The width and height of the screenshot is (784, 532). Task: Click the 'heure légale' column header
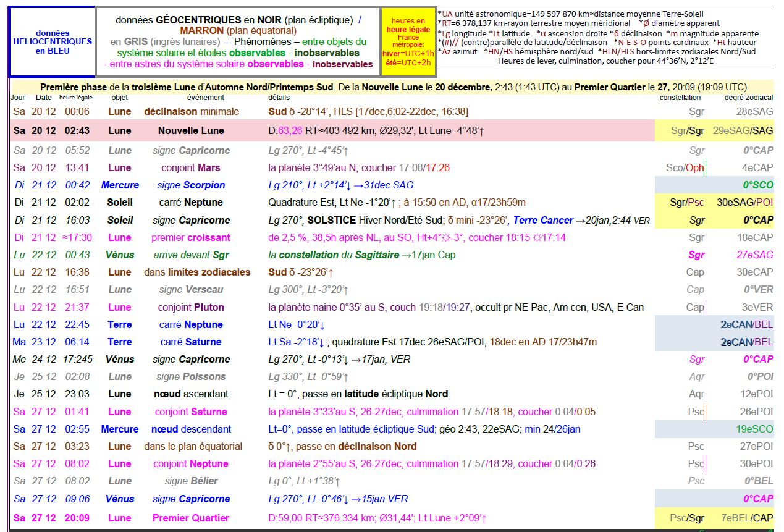pyautogui.click(x=76, y=98)
